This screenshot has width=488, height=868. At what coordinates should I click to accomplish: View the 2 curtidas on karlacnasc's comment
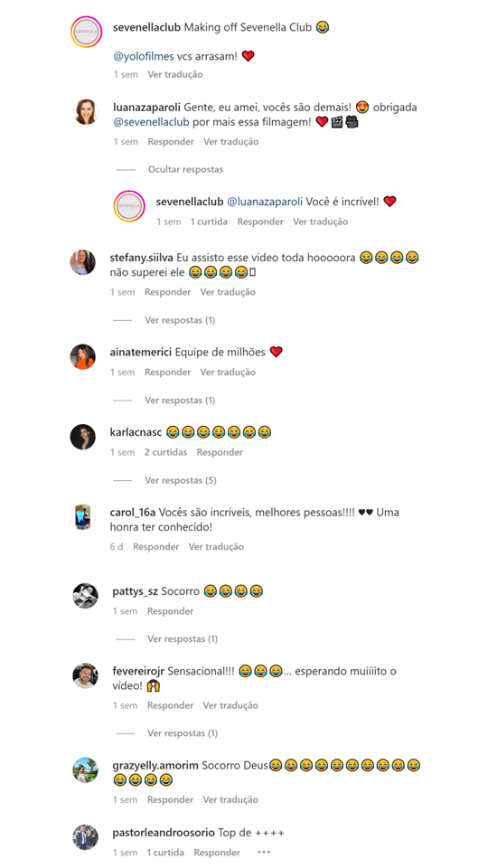[166, 452]
